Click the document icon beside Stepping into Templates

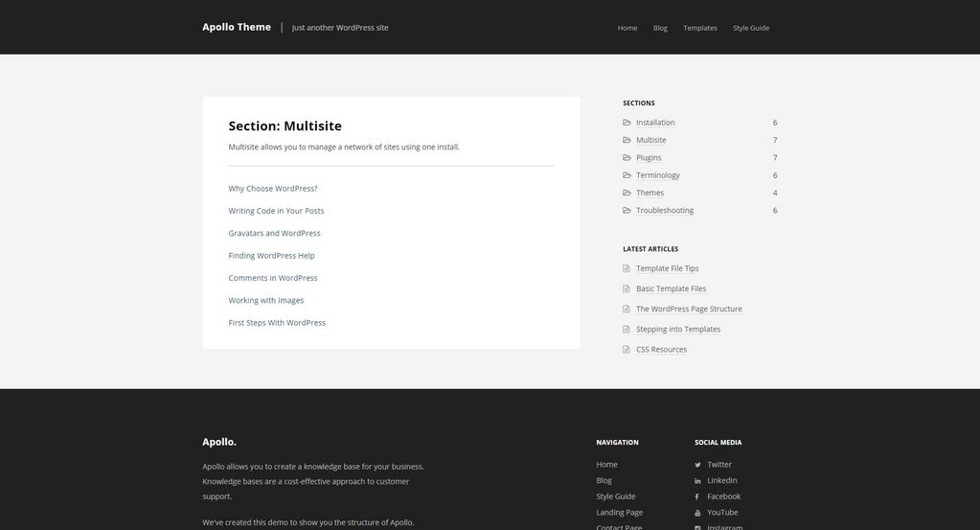[x=627, y=330]
